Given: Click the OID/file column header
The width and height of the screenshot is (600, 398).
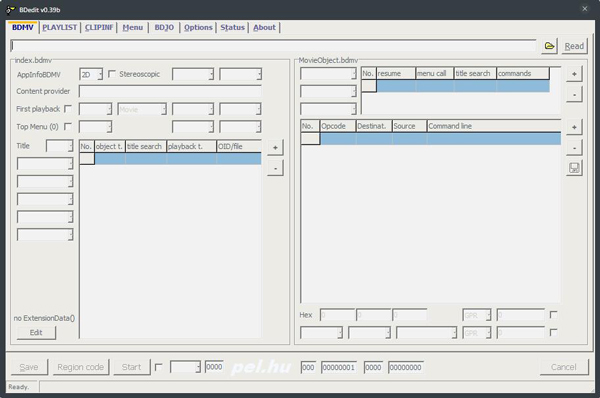Looking at the screenshot, I should coord(239,147).
